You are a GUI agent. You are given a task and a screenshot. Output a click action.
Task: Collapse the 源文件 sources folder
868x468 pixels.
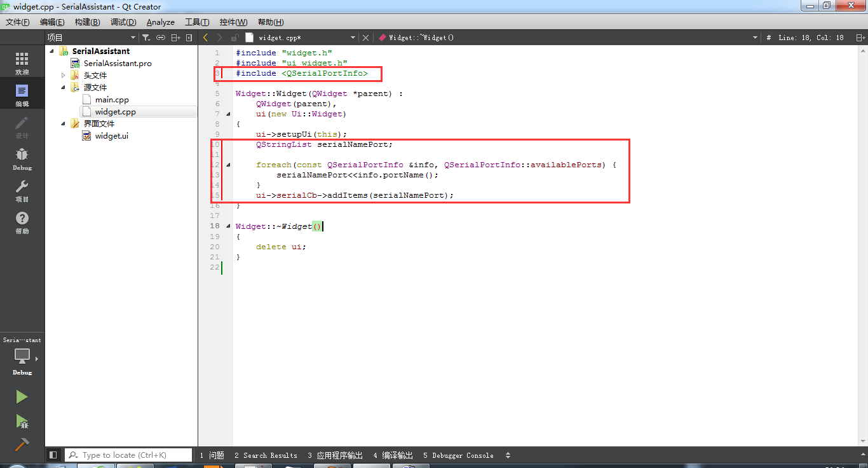(x=63, y=88)
